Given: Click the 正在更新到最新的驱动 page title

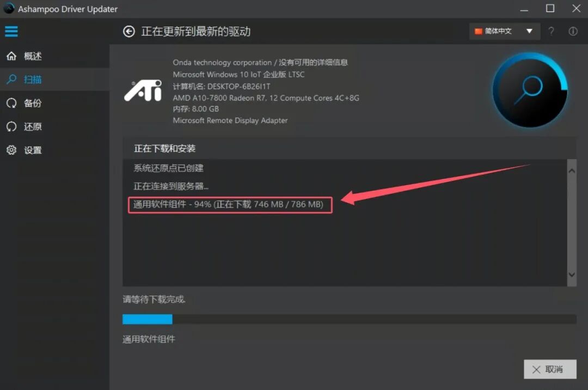Looking at the screenshot, I should pos(196,32).
